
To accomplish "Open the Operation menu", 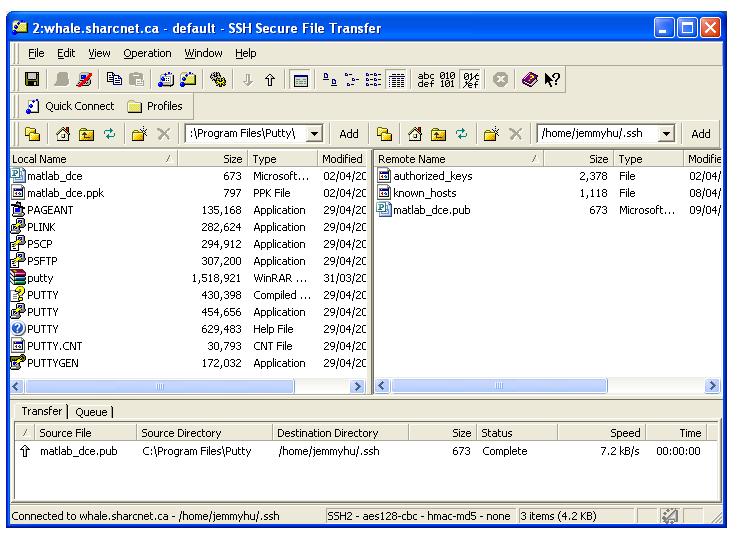I will click(146, 53).
